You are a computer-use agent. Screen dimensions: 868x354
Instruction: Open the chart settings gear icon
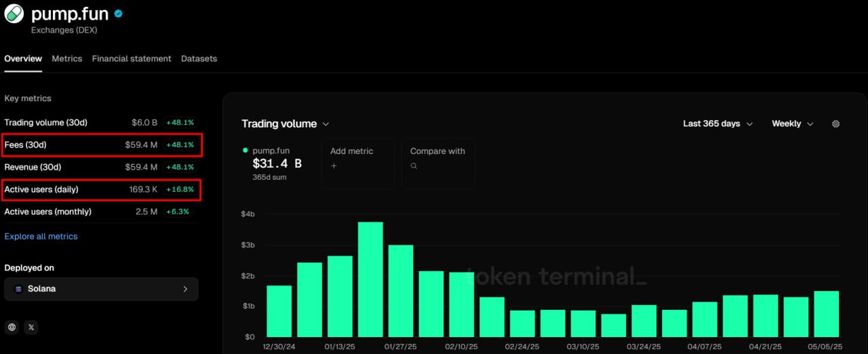tap(835, 124)
